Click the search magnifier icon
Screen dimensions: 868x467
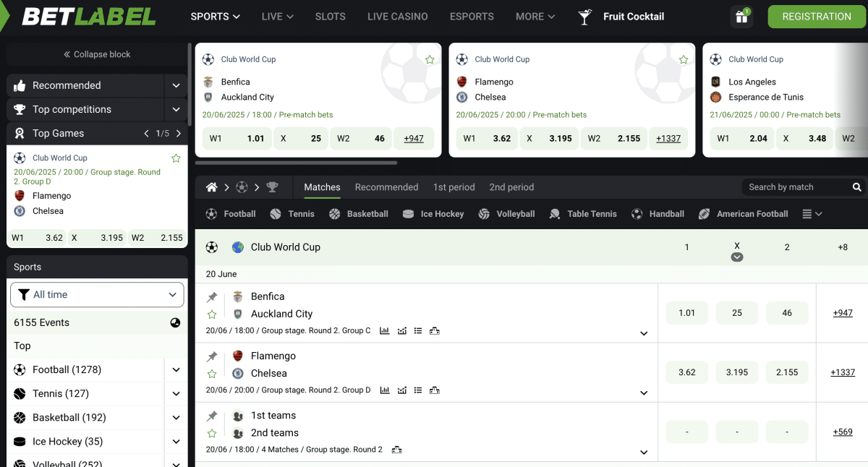[857, 187]
